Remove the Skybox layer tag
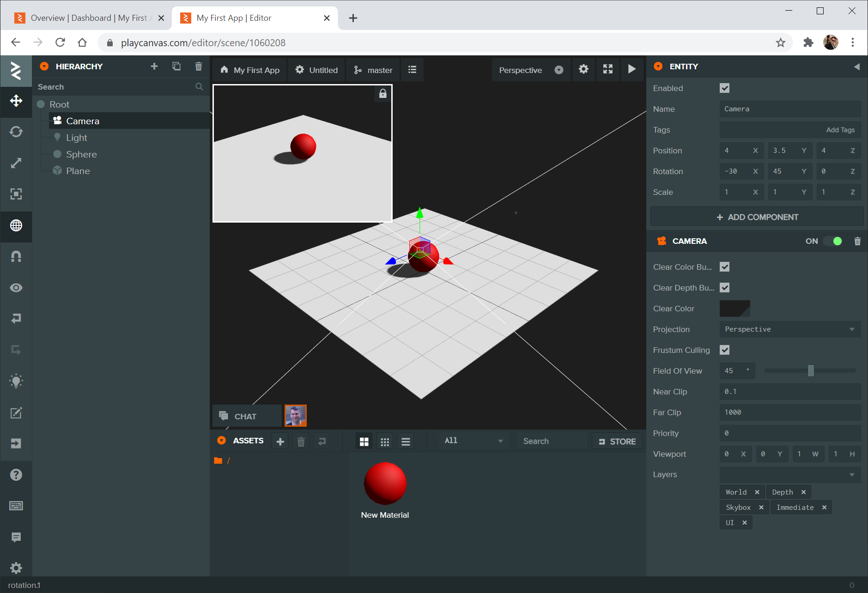The image size is (868, 593). [761, 508]
